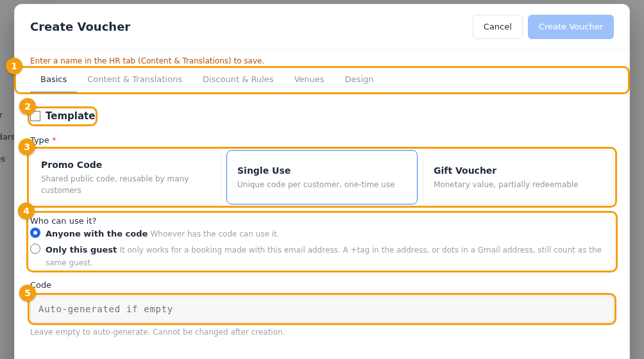Switch to the Basics tab
The width and height of the screenshot is (644, 359).
pyautogui.click(x=53, y=79)
